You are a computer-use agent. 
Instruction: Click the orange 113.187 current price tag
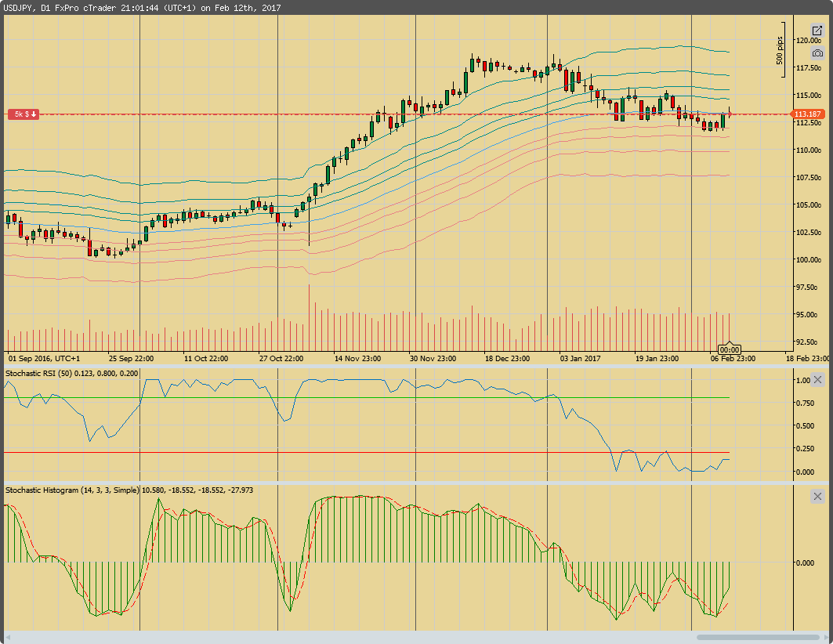(x=809, y=114)
